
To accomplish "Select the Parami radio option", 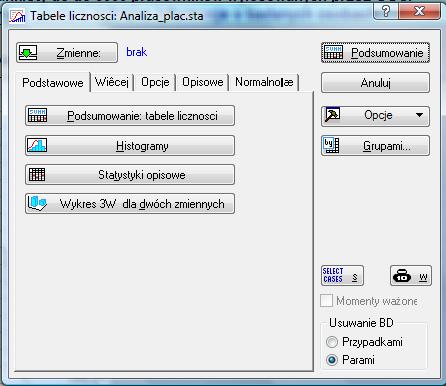I will [332, 360].
